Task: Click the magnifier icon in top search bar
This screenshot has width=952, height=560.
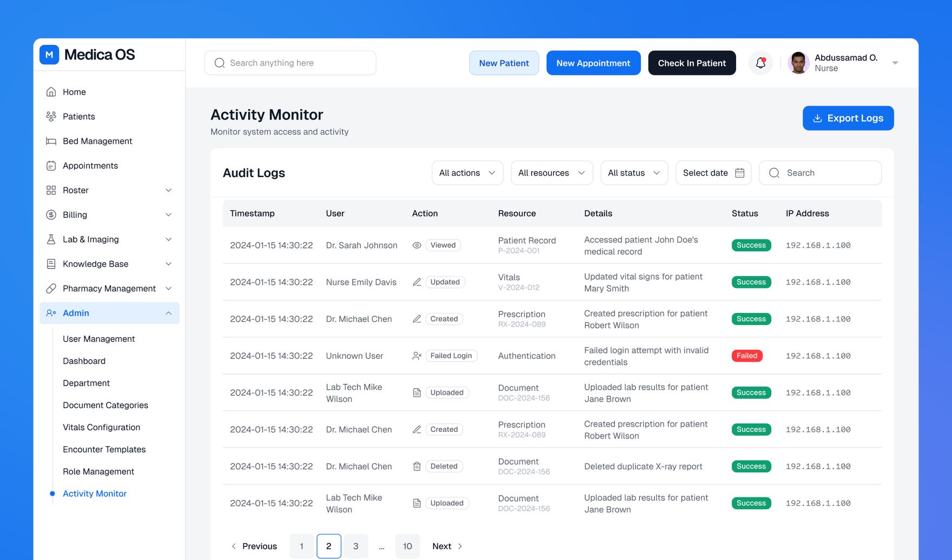Action: (219, 63)
